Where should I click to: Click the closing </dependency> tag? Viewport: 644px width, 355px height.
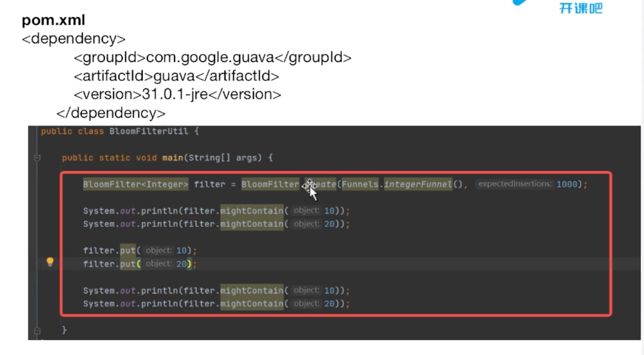(111, 113)
